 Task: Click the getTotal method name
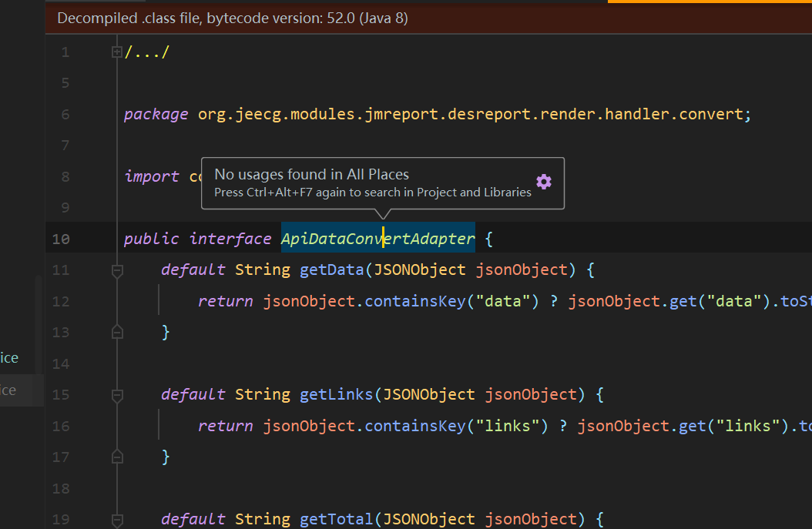coord(336,519)
